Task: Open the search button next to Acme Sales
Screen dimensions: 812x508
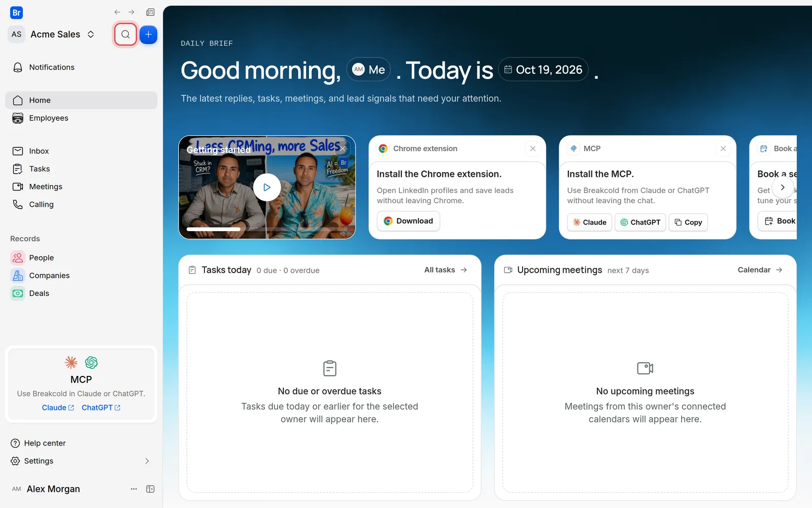Action: pos(125,35)
